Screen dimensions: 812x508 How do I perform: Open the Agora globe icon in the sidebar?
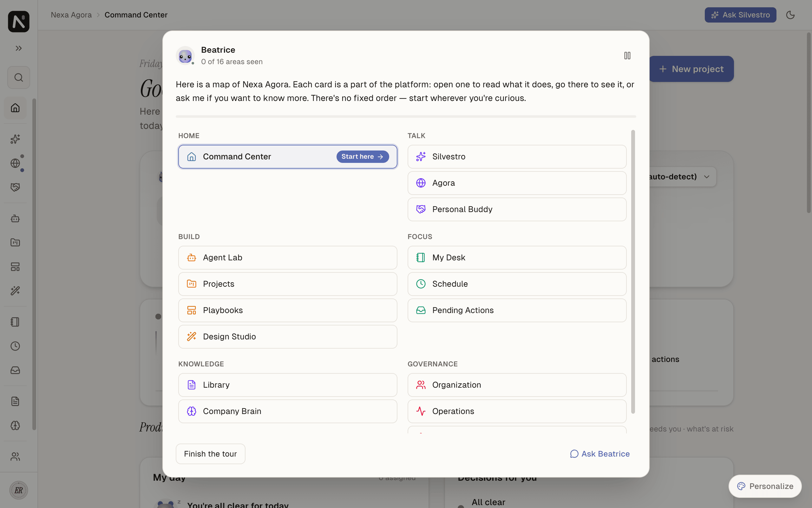(16, 163)
